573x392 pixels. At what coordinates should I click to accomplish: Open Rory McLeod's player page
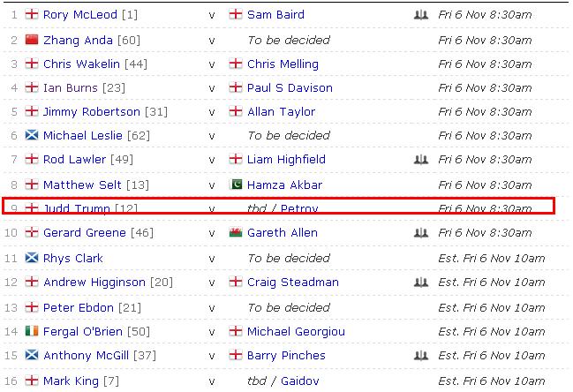tap(80, 16)
